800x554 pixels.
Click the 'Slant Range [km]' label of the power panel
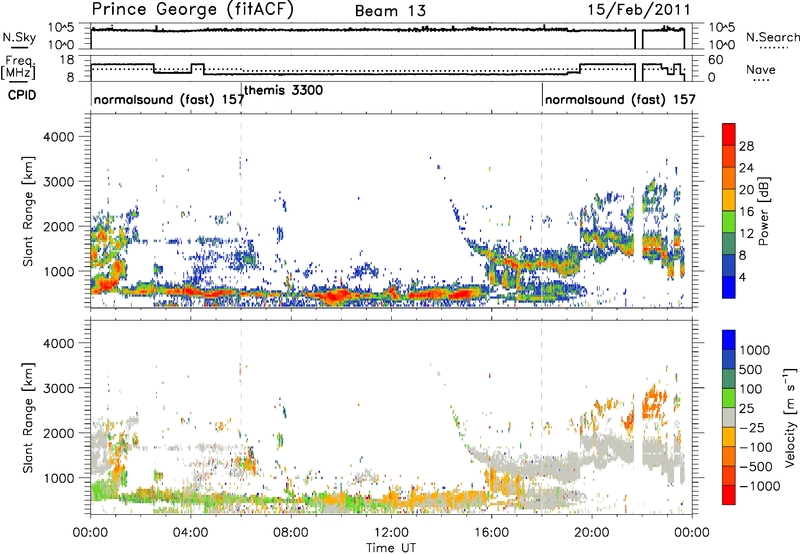tap(28, 212)
